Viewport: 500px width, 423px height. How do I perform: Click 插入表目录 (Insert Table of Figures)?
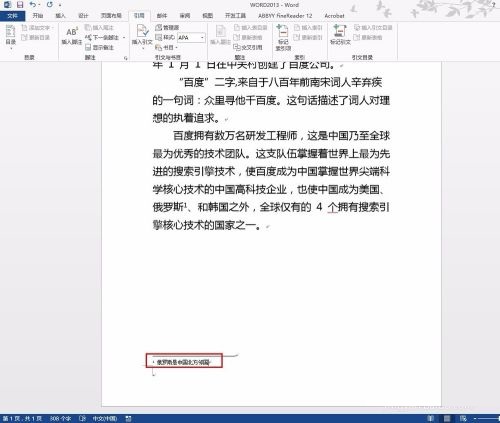[x=251, y=28]
